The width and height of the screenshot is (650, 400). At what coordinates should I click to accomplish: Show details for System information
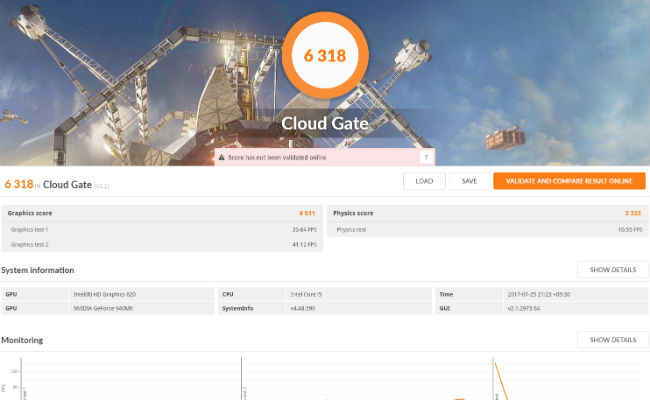[613, 270]
